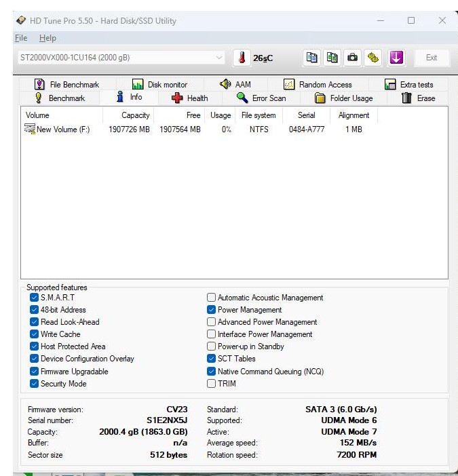Select the New Volume (F:) row

[x=62, y=130]
